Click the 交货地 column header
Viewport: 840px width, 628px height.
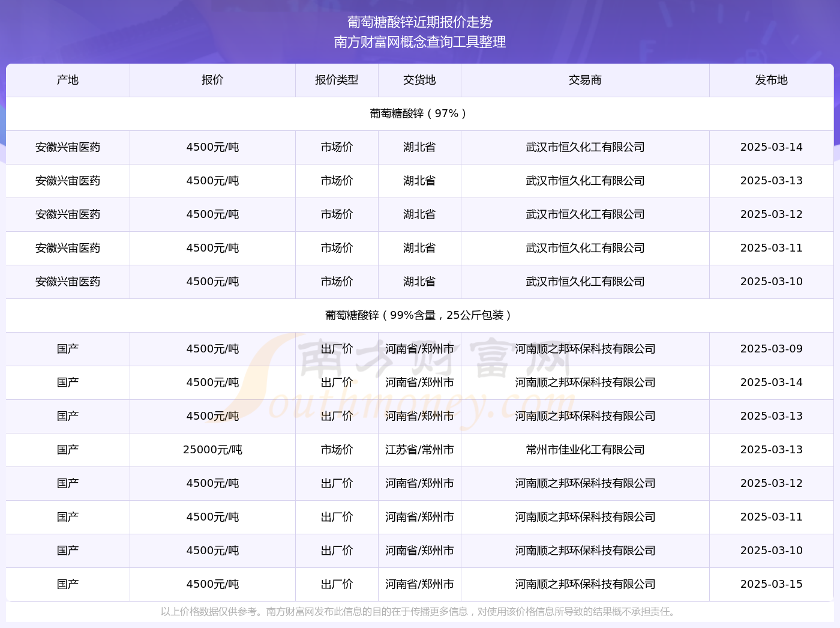419,80
